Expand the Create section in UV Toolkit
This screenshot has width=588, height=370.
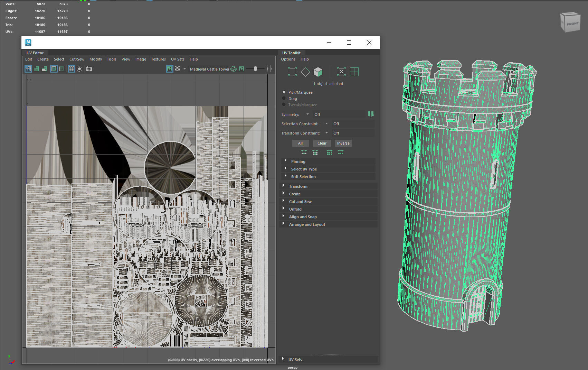click(329, 194)
